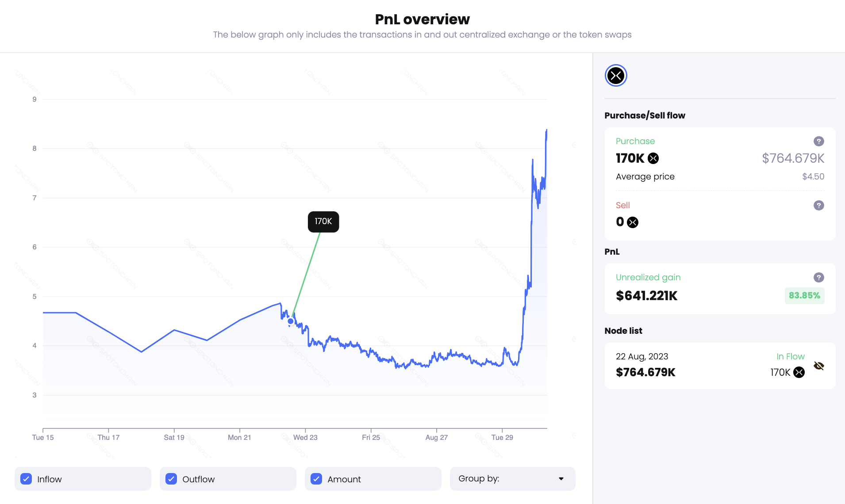Click the 170K tooltip label on the chart
The image size is (845, 504).
click(323, 221)
